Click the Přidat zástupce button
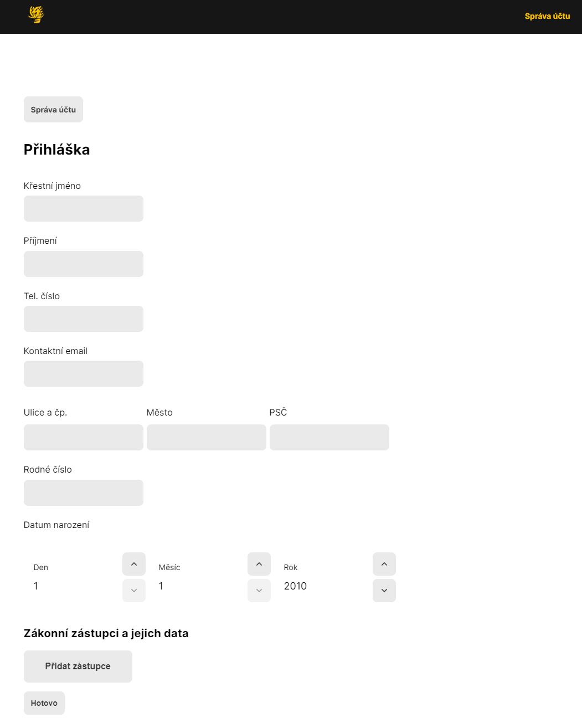Viewport: 582px width, 728px height. 78,666
